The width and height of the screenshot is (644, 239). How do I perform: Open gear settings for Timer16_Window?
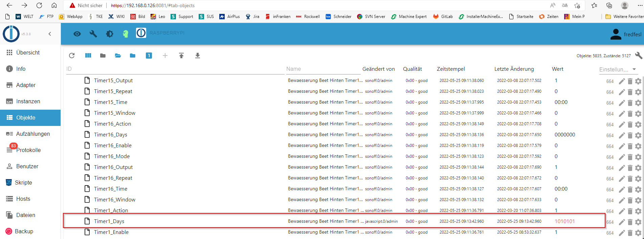pyautogui.click(x=638, y=200)
